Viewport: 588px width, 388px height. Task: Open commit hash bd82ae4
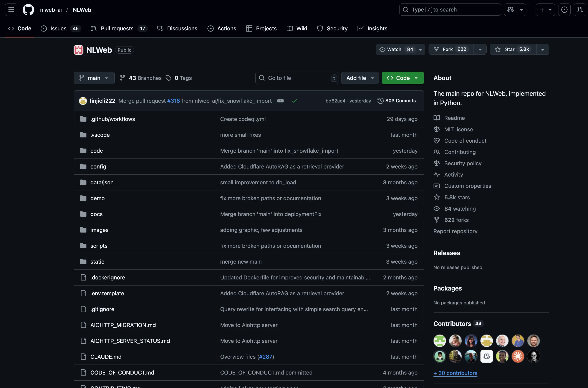point(335,101)
